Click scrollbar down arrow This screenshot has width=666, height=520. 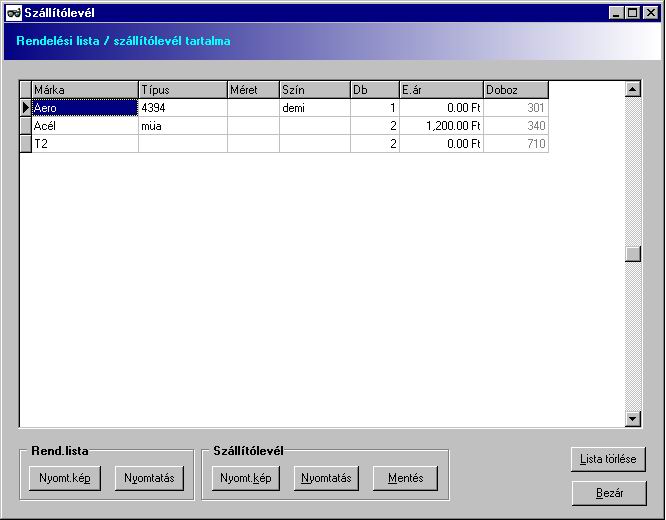(633, 419)
